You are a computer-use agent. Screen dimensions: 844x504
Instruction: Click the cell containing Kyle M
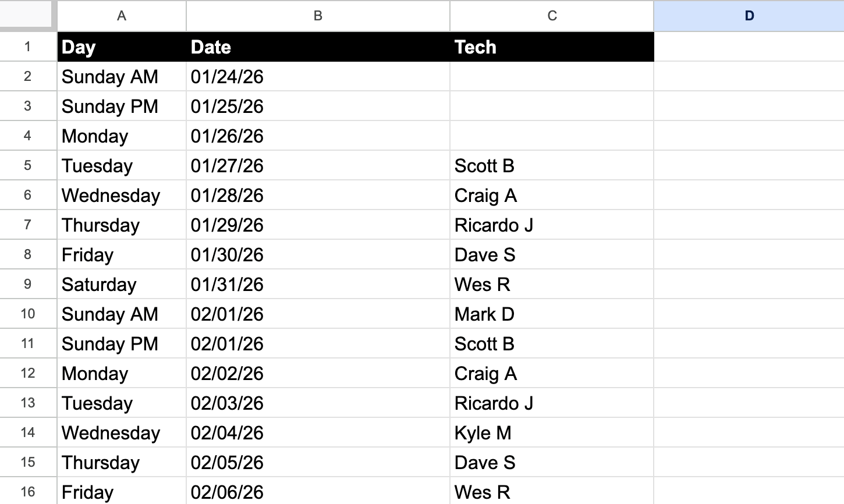(551, 432)
